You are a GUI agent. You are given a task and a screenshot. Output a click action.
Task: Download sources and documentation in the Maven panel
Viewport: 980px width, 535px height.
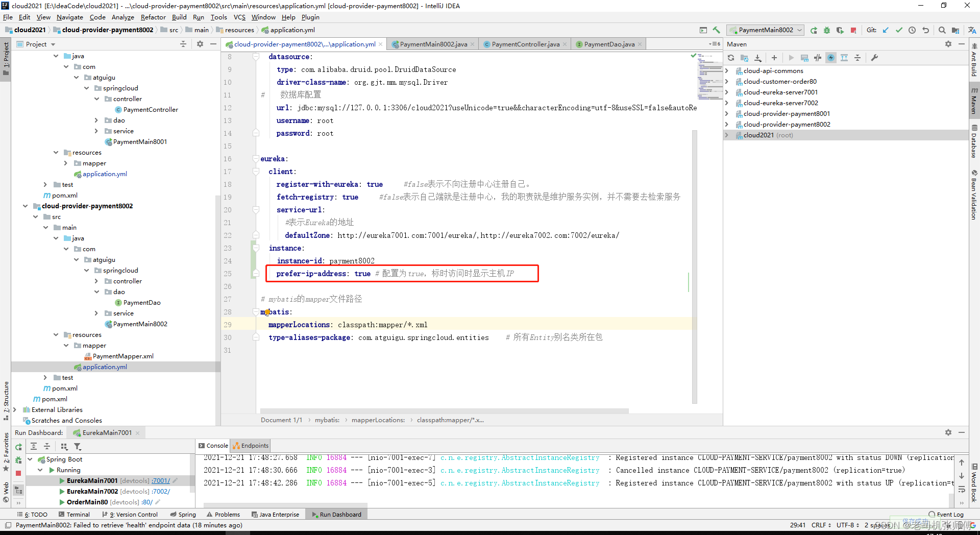757,58
